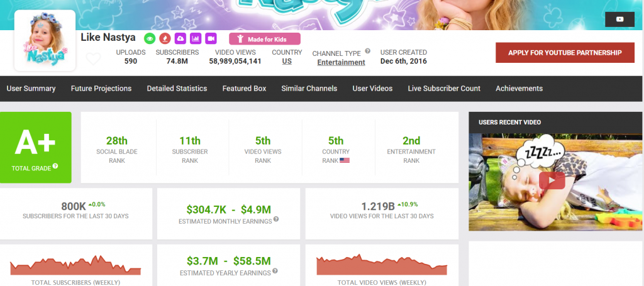View the Achievements tab
Image resolution: width=644 pixels, height=286 pixels.
coord(519,89)
